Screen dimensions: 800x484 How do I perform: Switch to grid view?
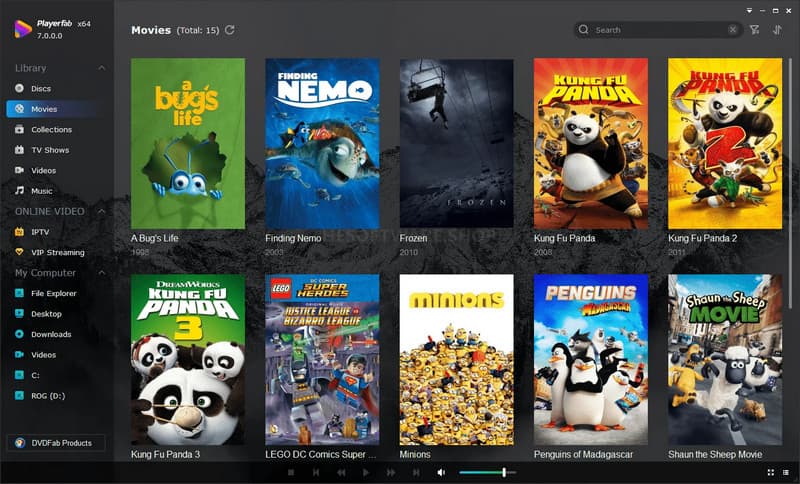pos(771,473)
